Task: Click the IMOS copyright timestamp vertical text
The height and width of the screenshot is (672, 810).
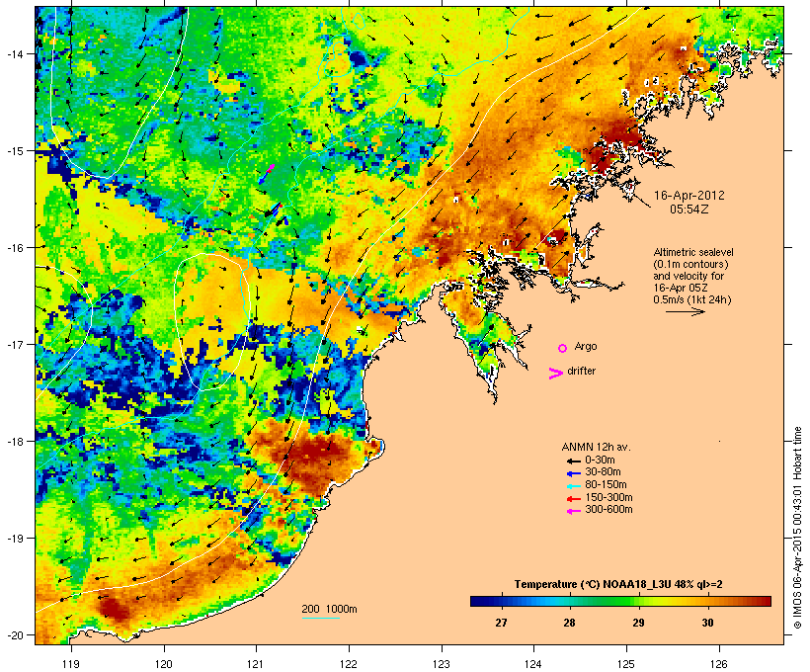Action: (797, 528)
